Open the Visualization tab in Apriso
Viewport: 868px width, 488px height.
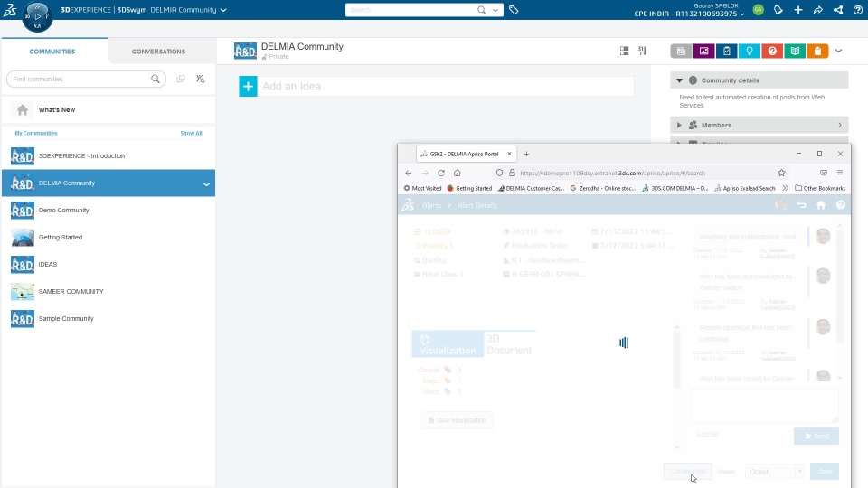click(x=448, y=344)
